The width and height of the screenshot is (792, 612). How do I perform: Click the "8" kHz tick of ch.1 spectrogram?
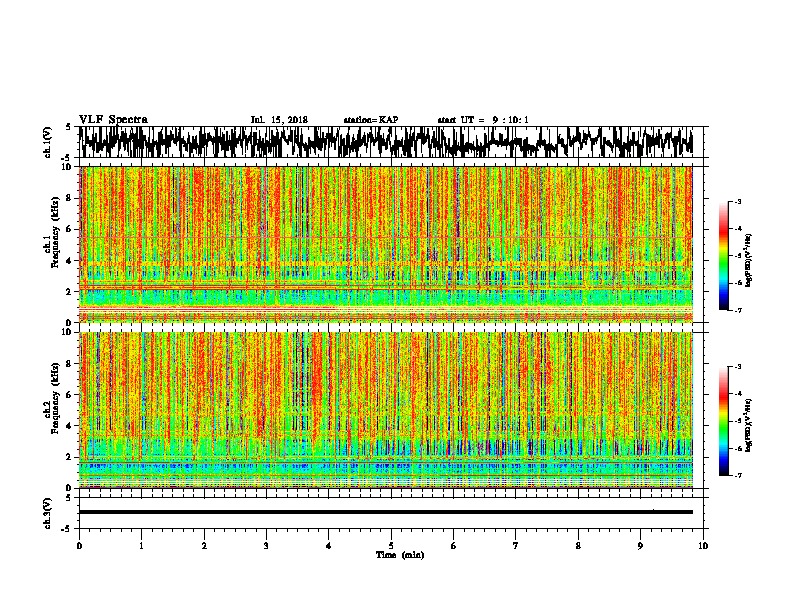tap(71, 198)
